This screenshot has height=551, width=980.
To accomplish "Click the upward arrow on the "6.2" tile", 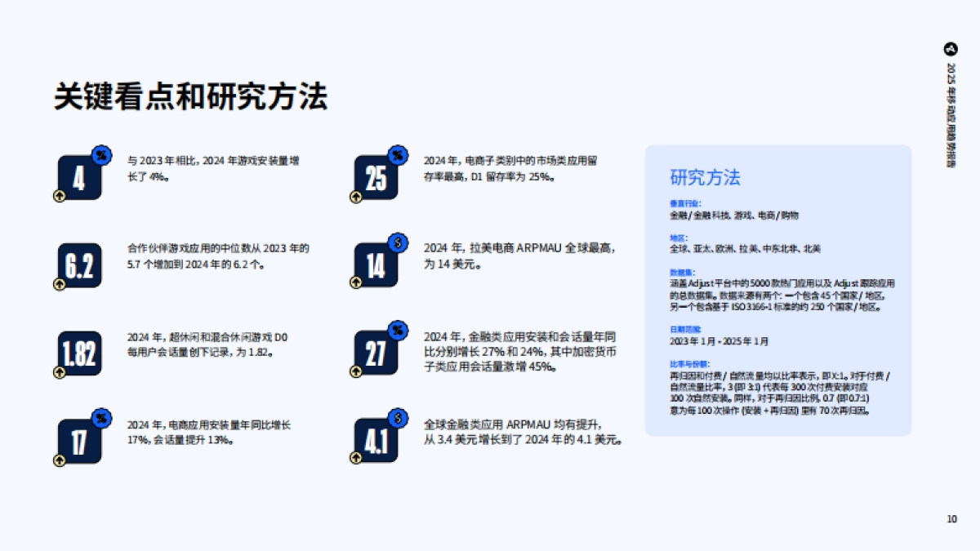I will pyautogui.click(x=59, y=285).
